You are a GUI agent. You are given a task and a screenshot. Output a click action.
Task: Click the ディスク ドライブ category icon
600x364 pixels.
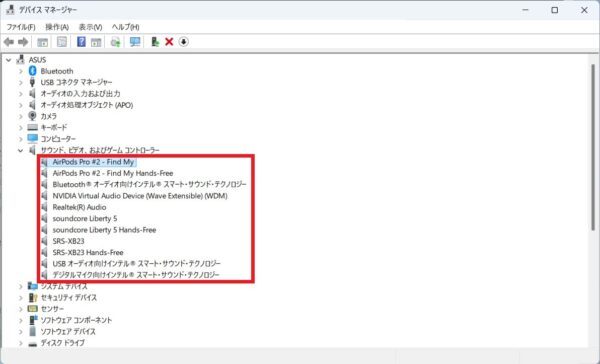click(x=33, y=343)
